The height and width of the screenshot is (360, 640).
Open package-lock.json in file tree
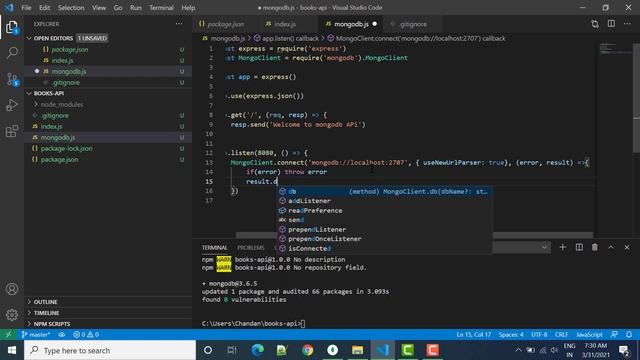(108, 149)
